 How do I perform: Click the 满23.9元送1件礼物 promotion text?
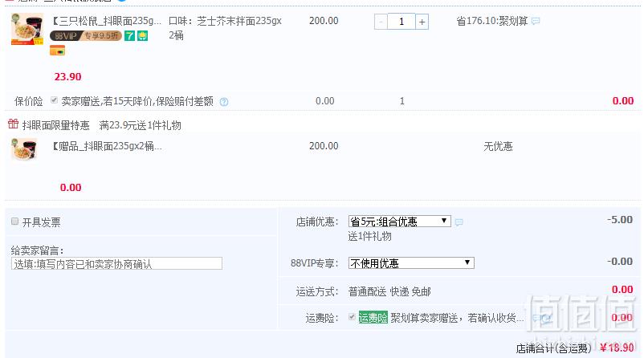coord(140,125)
